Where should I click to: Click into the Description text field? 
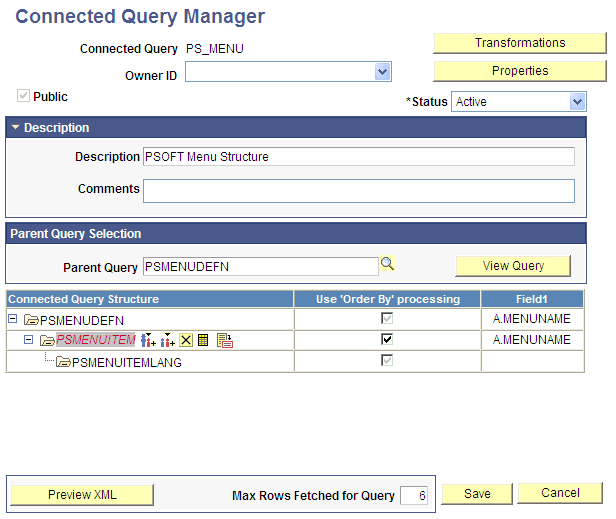click(359, 157)
